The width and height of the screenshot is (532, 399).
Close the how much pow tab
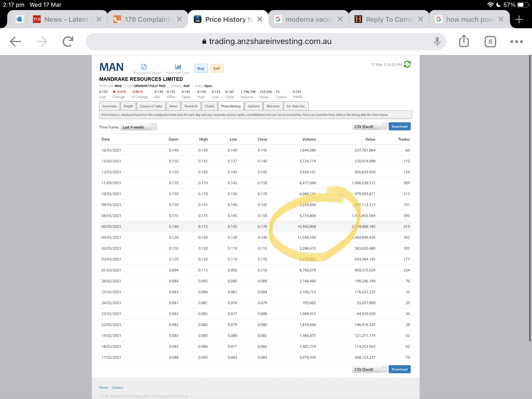pyautogui.click(x=500, y=19)
